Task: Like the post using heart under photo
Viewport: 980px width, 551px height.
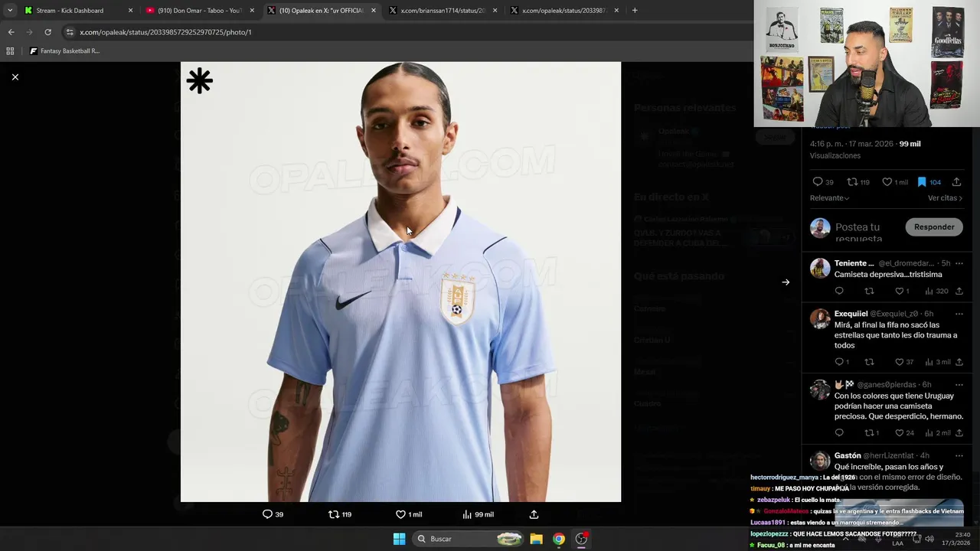Action: coord(400,514)
